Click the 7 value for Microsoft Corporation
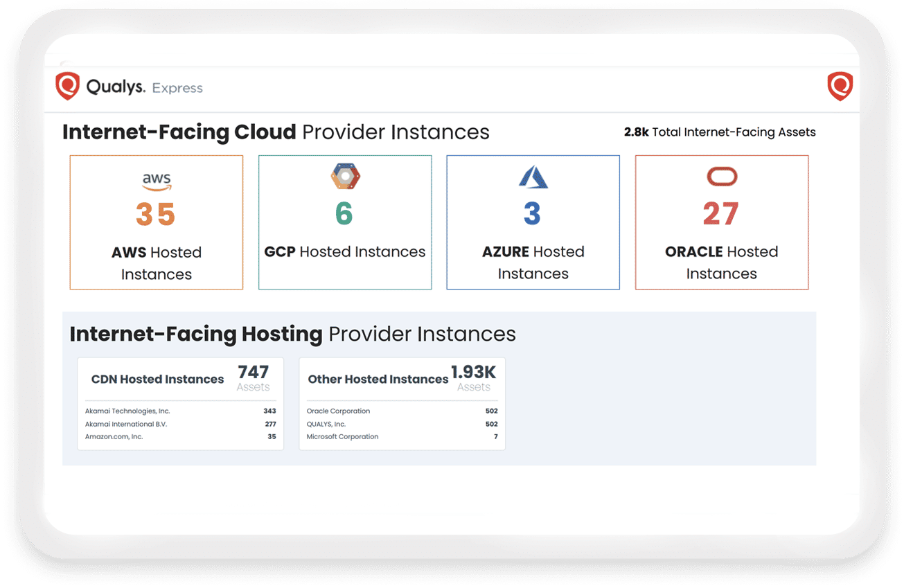Screen dimensions: 904x588 pos(496,437)
